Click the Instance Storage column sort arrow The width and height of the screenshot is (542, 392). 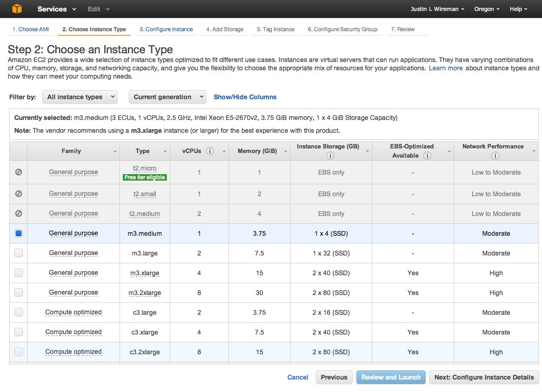pyautogui.click(x=367, y=151)
